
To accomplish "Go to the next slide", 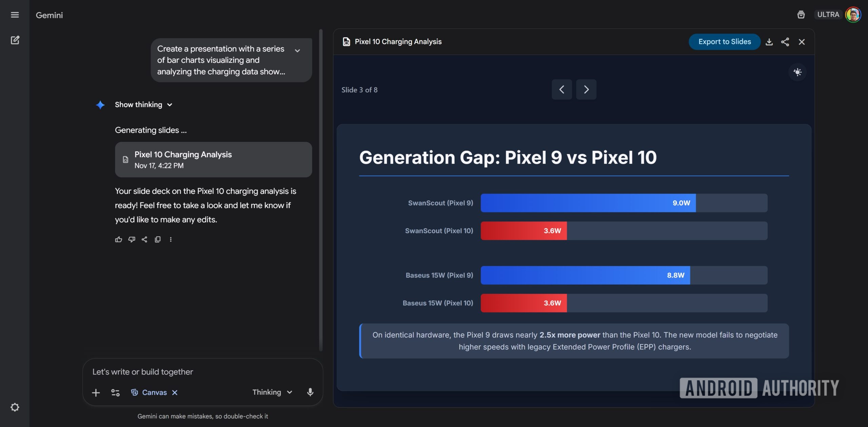I will (586, 89).
